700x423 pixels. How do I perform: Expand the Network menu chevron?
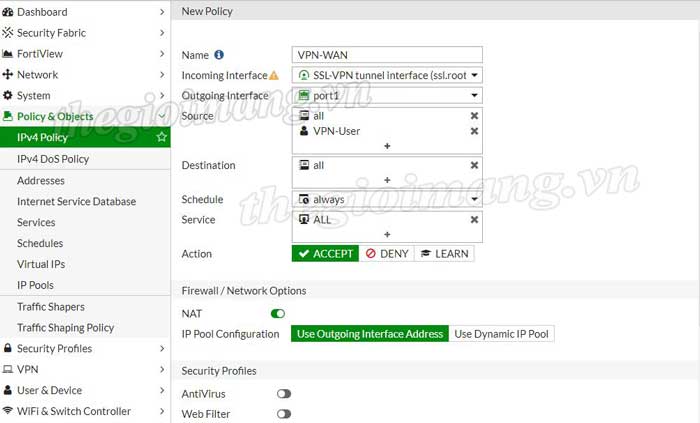tap(162, 75)
